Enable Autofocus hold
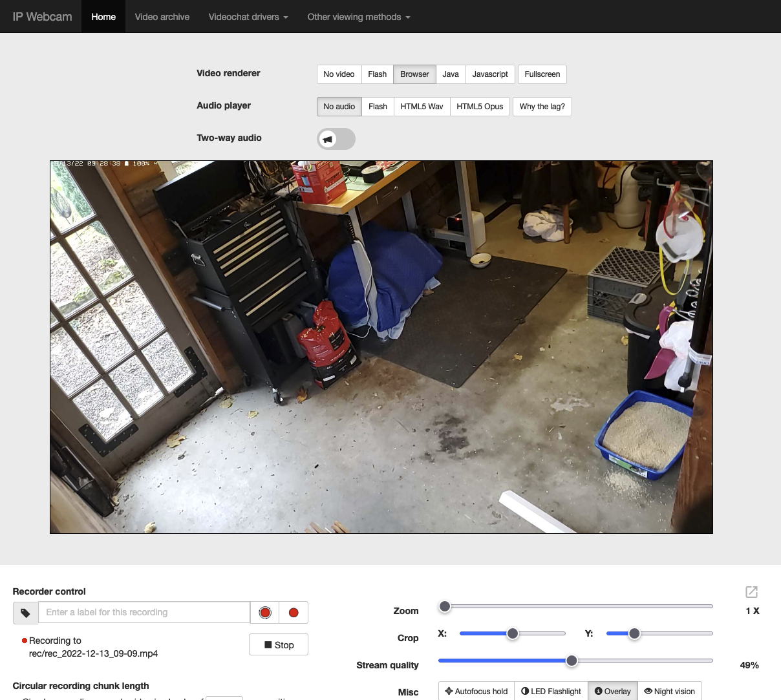The height and width of the screenshot is (700, 781). point(476,691)
